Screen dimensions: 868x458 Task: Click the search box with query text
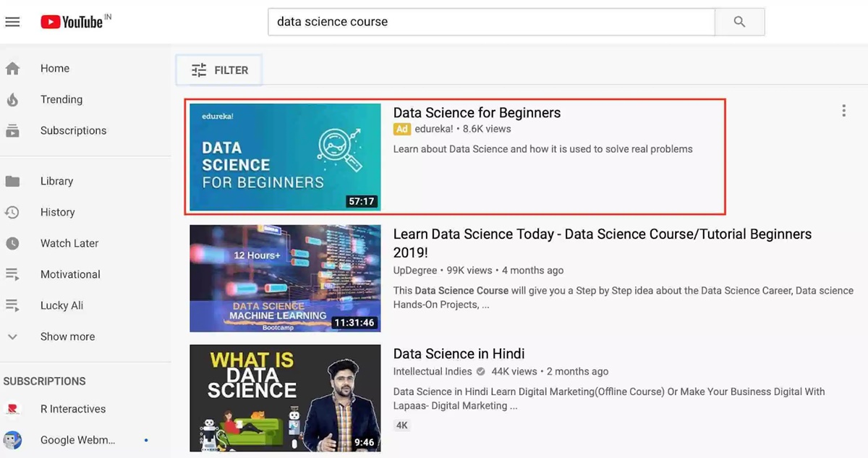coord(490,22)
